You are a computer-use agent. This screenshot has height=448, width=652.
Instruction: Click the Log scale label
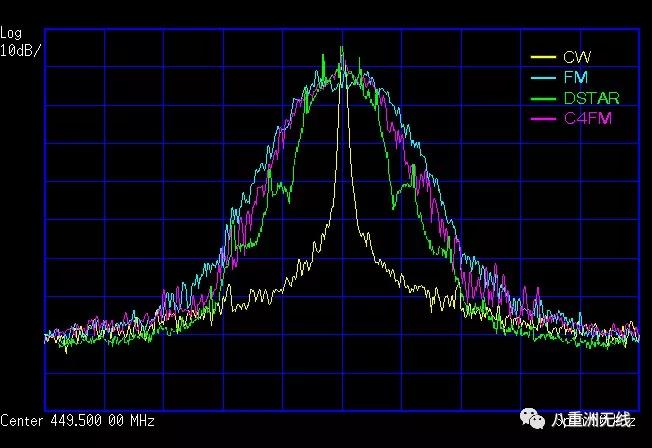(x=11, y=35)
